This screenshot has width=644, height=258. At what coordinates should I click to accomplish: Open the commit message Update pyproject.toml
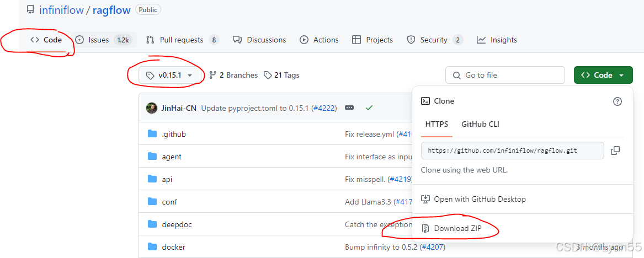tap(256, 108)
